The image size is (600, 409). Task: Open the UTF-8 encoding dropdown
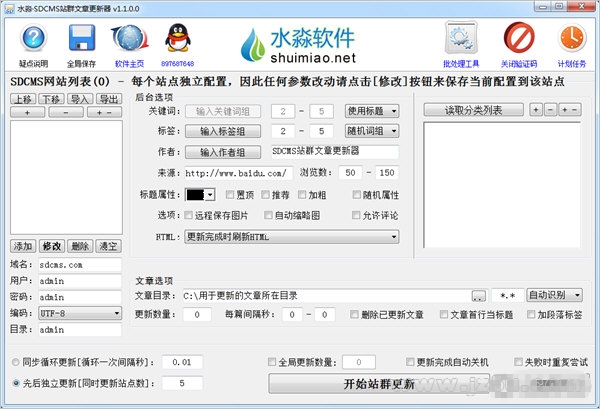[x=80, y=313]
